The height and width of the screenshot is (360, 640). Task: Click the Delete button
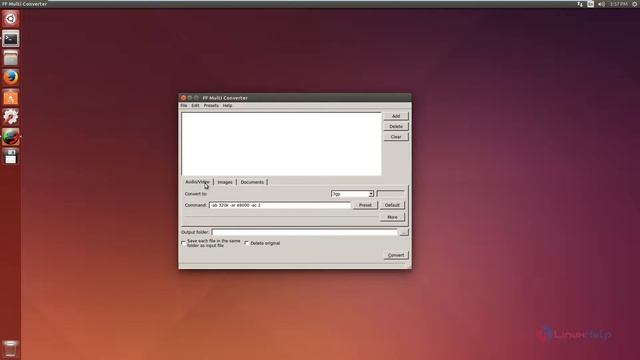pos(396,127)
